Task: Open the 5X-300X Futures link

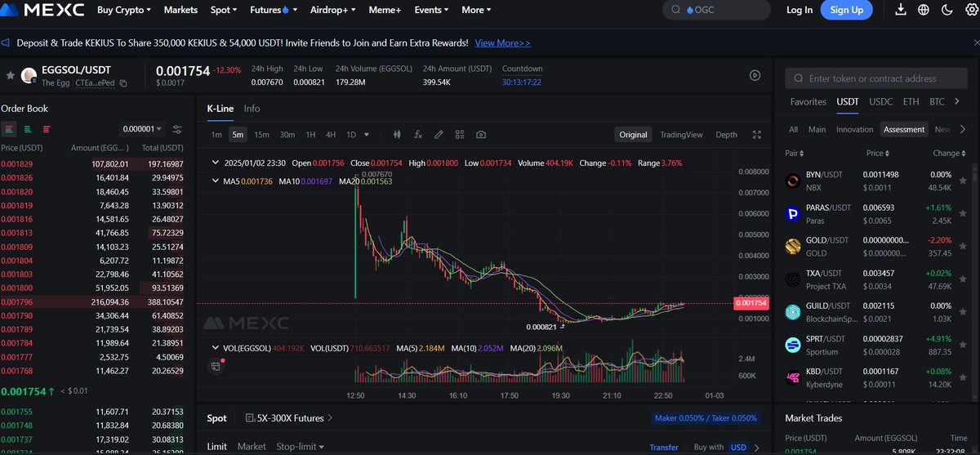Action: (x=290, y=418)
